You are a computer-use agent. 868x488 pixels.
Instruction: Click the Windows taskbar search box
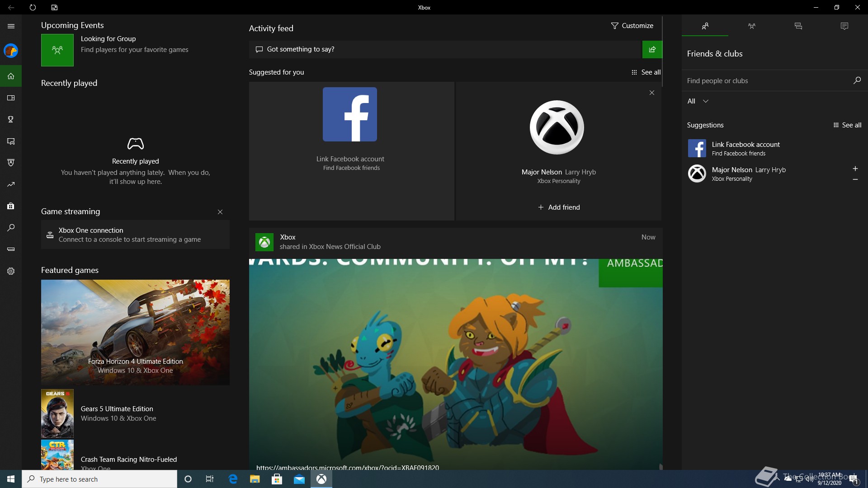[99, 479]
